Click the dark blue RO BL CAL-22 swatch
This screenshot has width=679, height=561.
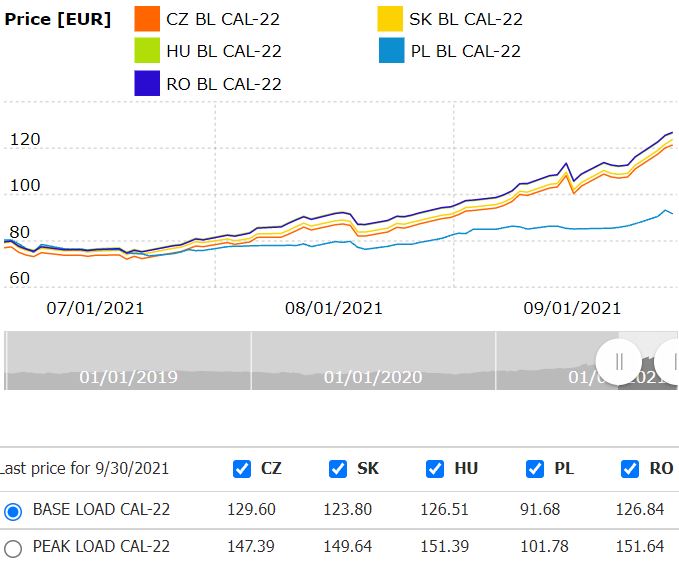[x=147, y=83]
